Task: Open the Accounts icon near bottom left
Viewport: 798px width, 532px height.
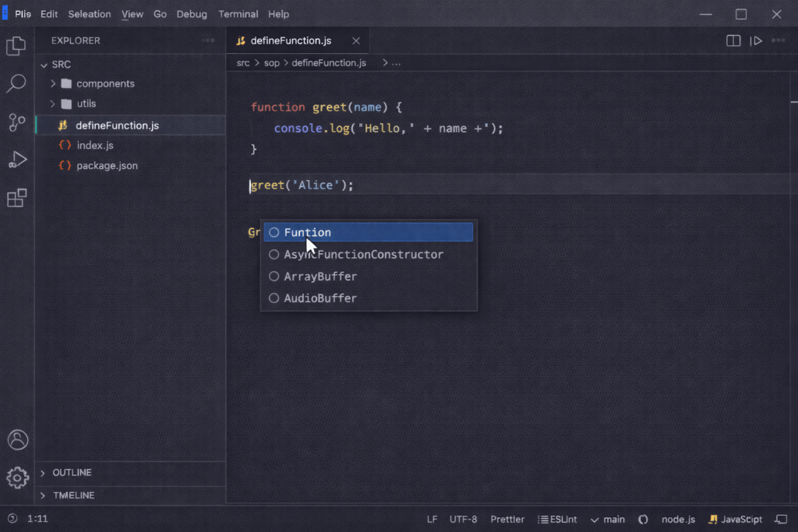Action: click(18, 440)
